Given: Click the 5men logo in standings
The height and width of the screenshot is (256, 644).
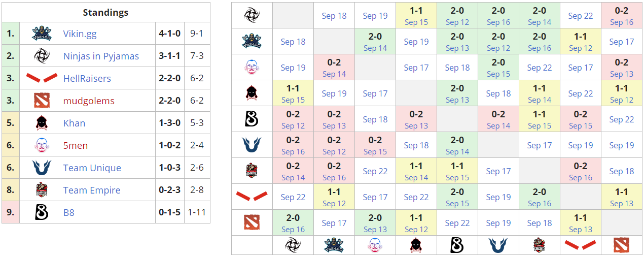Looking at the screenshot, I should click(42, 145).
